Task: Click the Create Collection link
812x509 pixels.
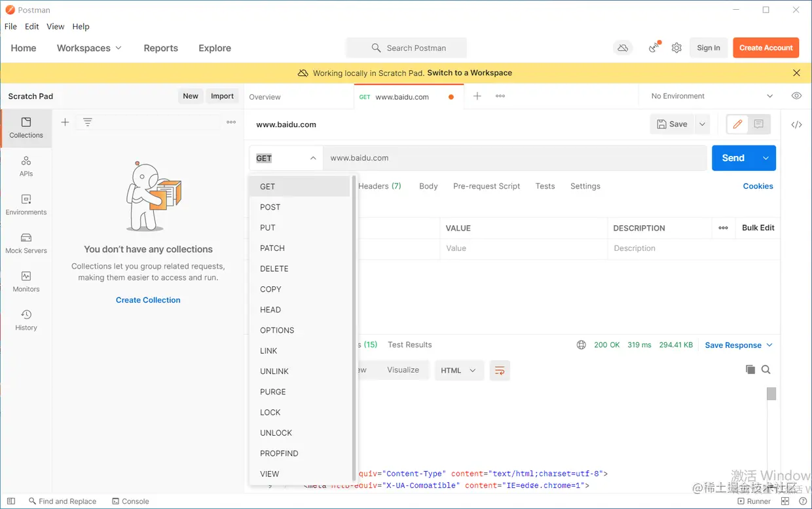Action: (148, 300)
